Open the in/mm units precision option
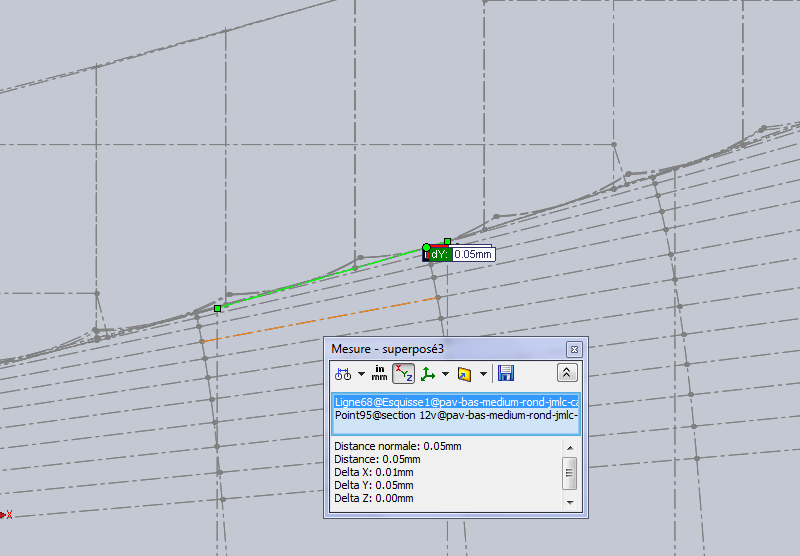The image size is (800, 556). [379, 373]
